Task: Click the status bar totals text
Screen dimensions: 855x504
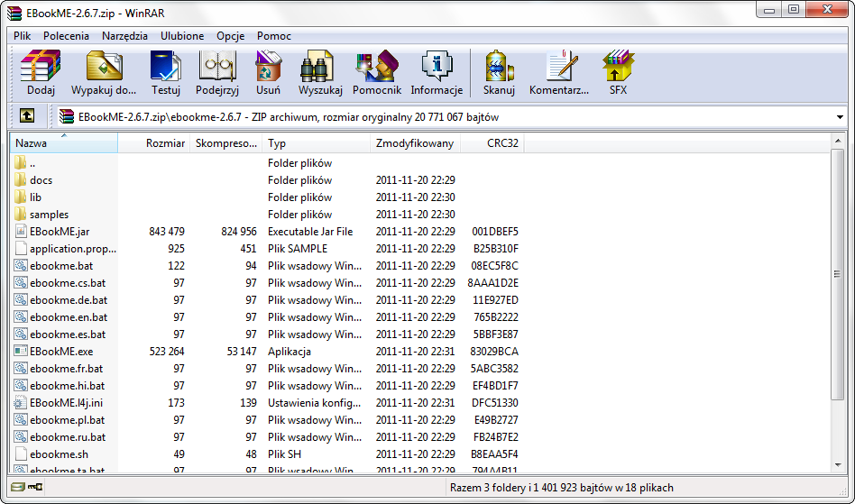Action: [562, 487]
